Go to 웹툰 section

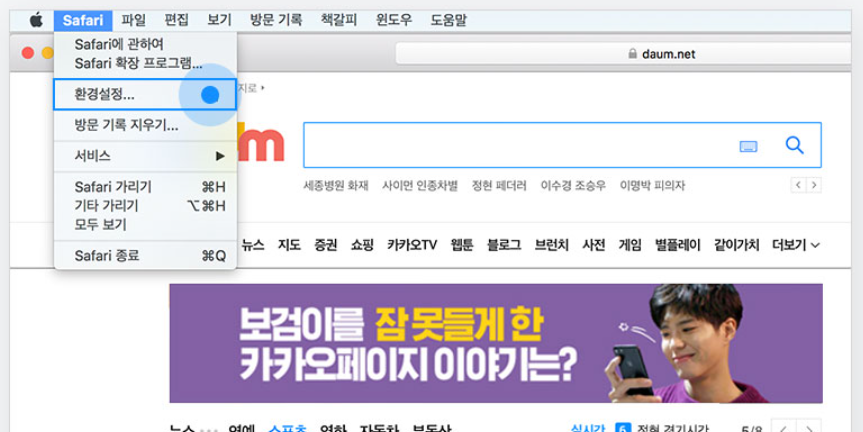(x=462, y=245)
